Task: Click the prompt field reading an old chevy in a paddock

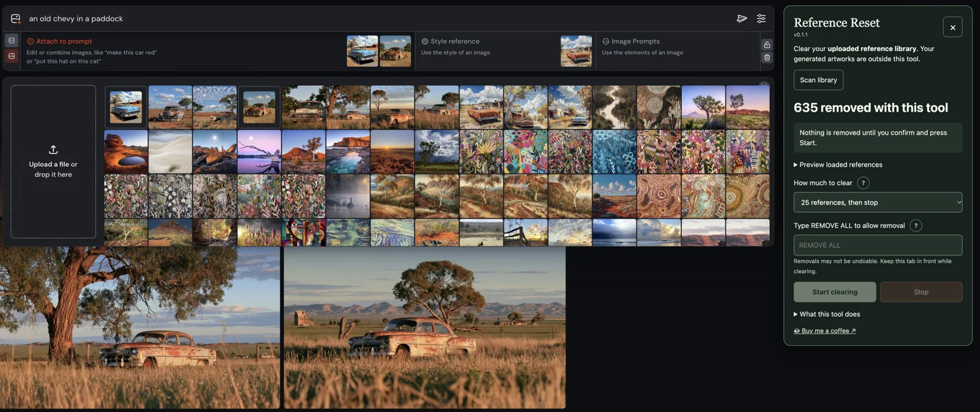Action: [378, 18]
